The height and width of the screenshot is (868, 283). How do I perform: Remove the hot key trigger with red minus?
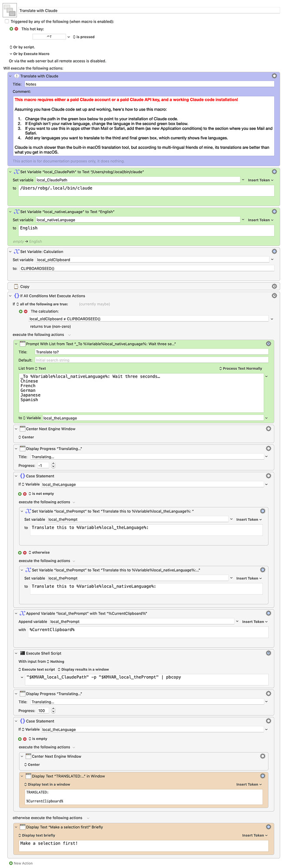[x=17, y=29]
